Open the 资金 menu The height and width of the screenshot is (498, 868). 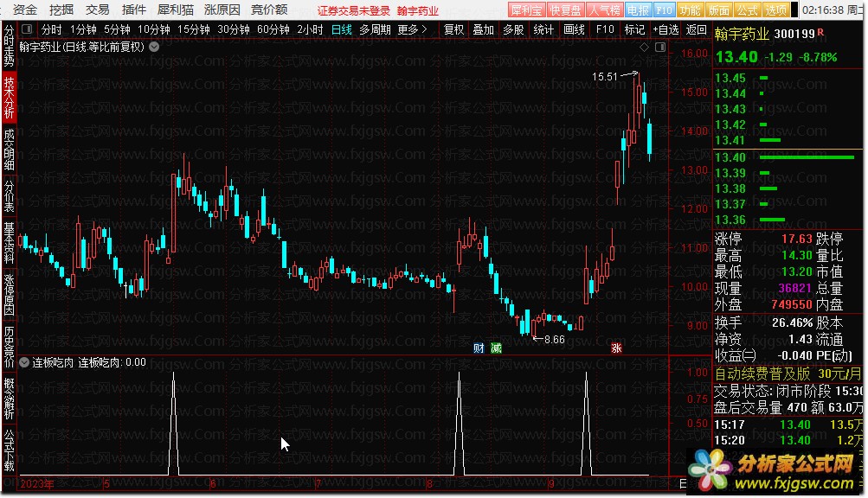pyautogui.click(x=25, y=10)
